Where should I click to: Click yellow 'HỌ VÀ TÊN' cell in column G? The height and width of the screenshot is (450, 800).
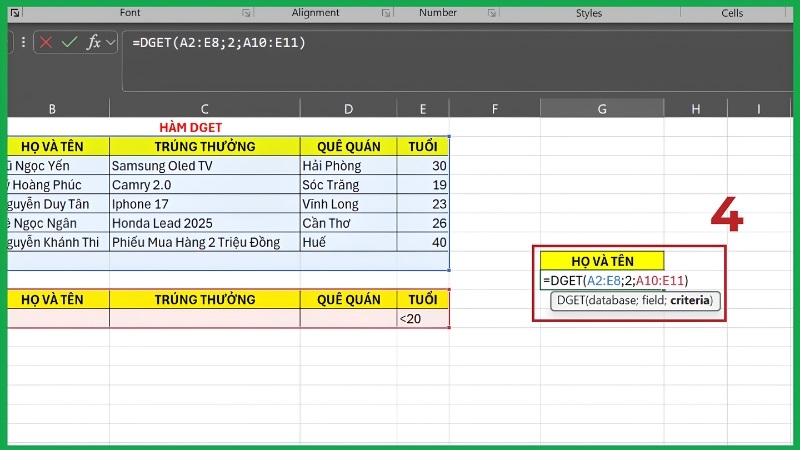(602, 261)
